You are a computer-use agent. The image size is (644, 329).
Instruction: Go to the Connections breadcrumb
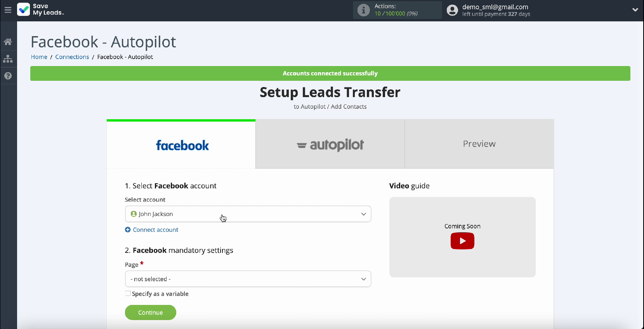(72, 57)
